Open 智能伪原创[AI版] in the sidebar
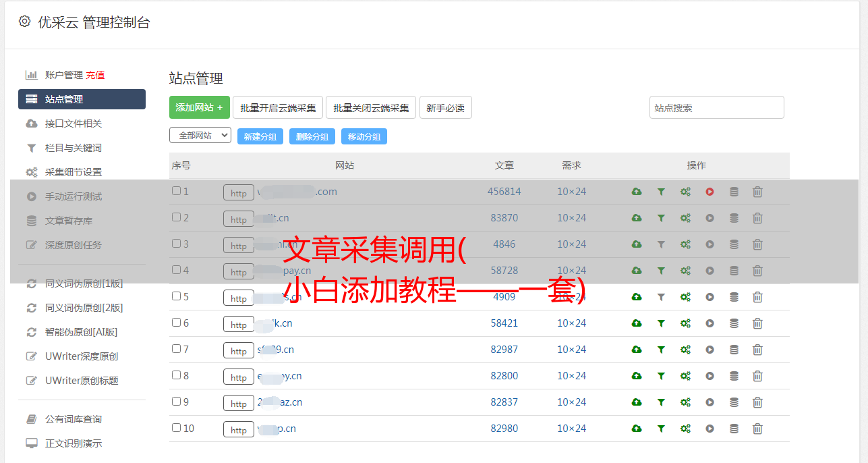 coord(82,332)
